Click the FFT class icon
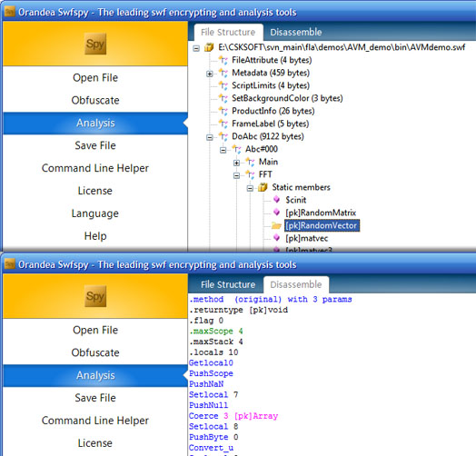The height and width of the screenshot is (456, 476). [x=250, y=175]
